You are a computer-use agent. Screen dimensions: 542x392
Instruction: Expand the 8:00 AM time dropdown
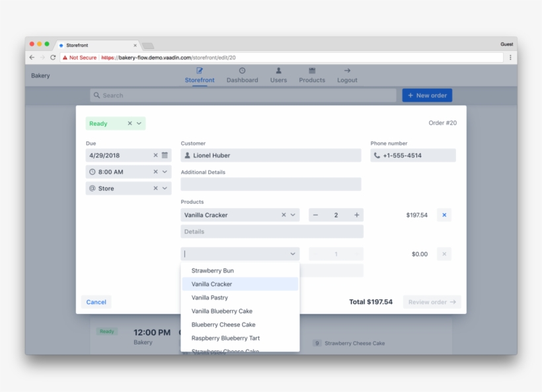[x=165, y=172]
